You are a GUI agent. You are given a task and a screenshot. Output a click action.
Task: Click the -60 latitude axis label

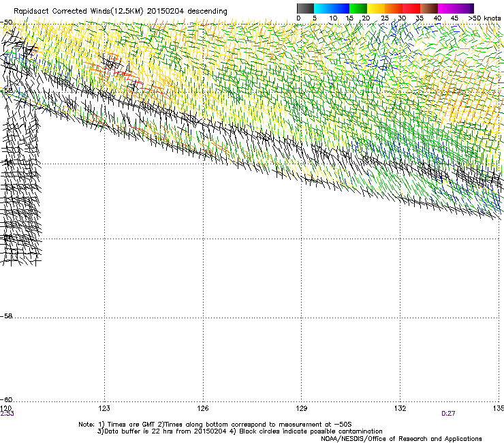click(x=6, y=399)
